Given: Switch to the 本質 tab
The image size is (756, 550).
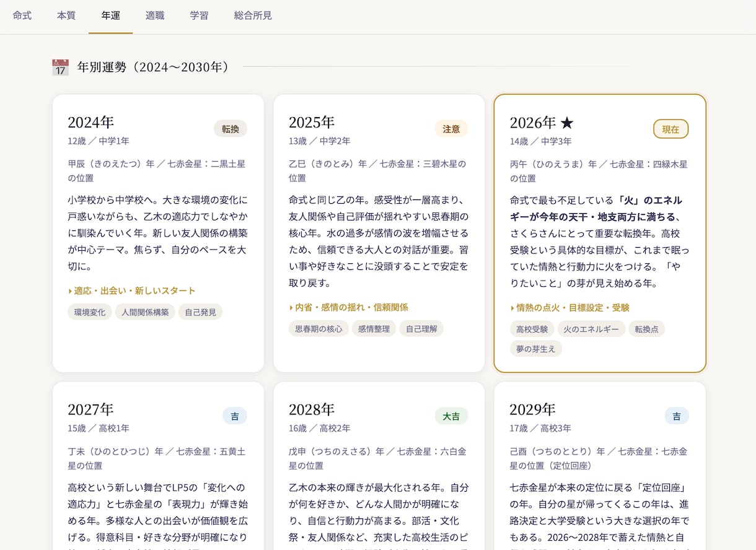Looking at the screenshot, I should pos(66,15).
